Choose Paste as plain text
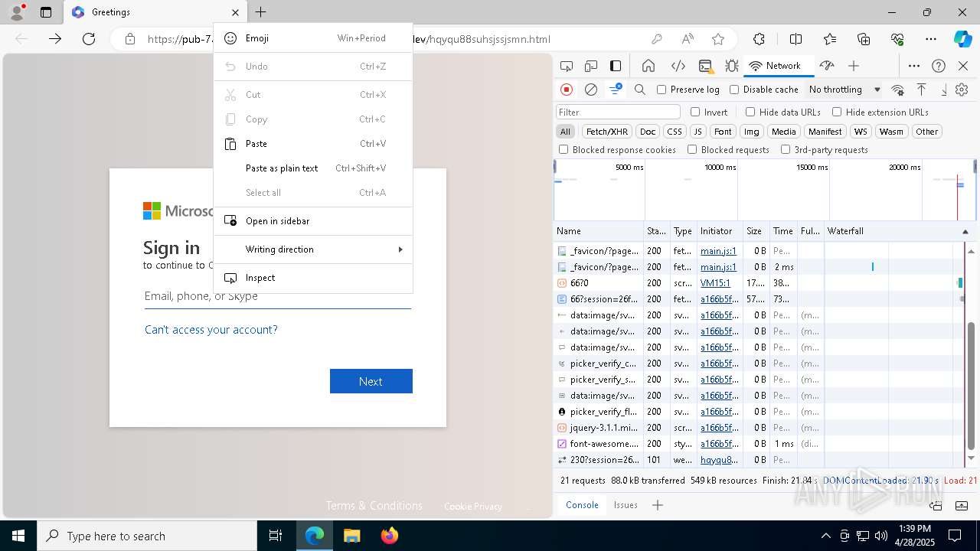980x551 pixels. (x=312, y=168)
